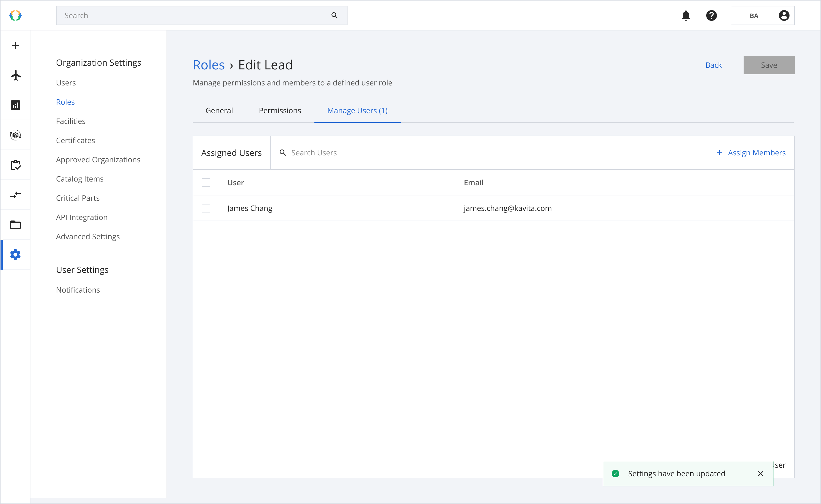Screen dimensions: 821x504
Task: Click the Settings have been updated message
Action: click(676, 474)
